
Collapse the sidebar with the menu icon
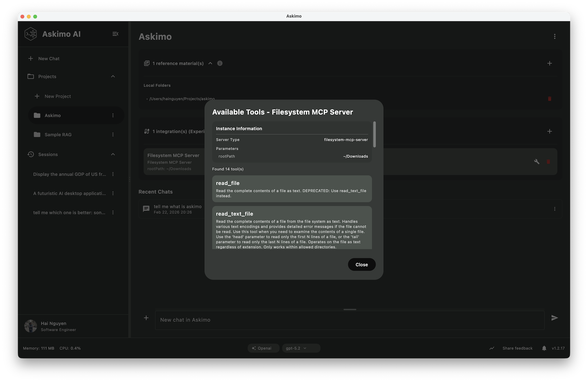click(115, 34)
